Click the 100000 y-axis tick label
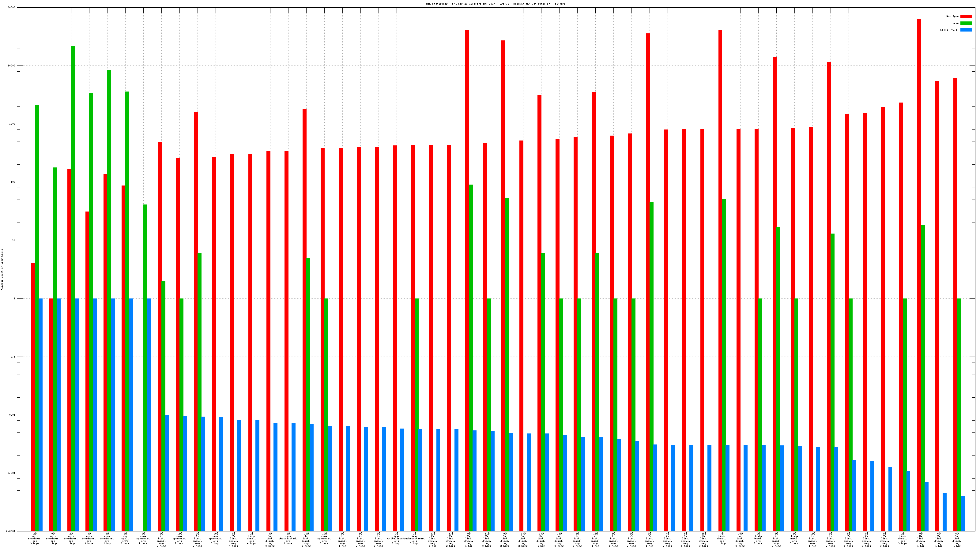The height and width of the screenshot is (551, 980). [x=11, y=8]
